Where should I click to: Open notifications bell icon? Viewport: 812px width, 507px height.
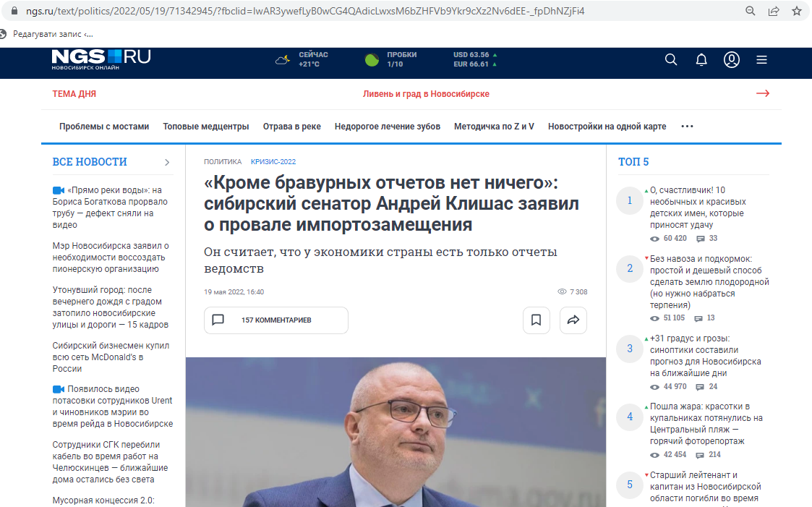tap(701, 60)
